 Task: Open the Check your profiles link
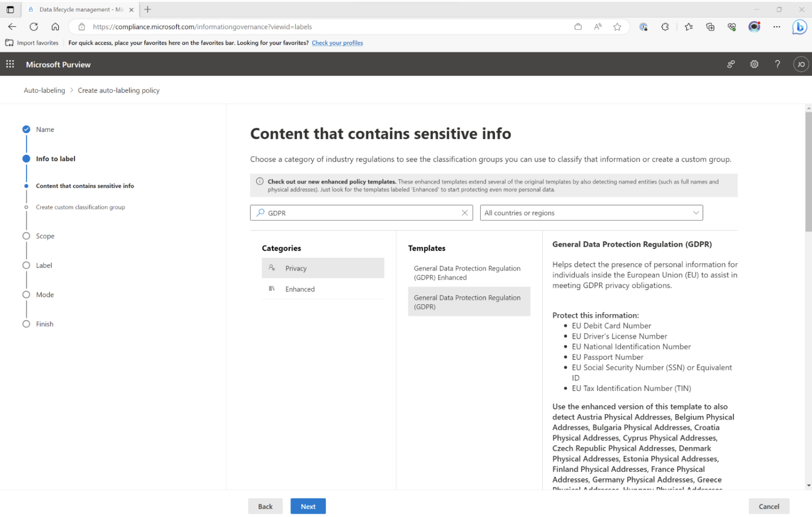pyautogui.click(x=337, y=43)
